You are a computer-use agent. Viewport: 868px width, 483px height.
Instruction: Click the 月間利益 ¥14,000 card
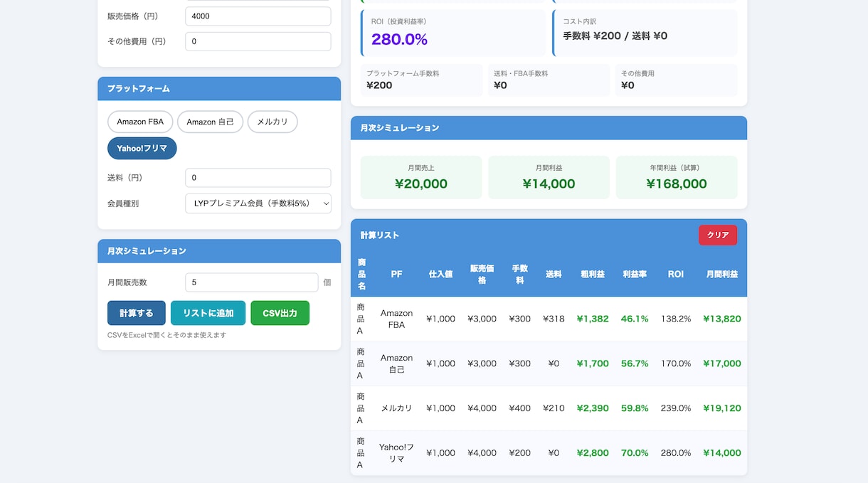click(549, 177)
